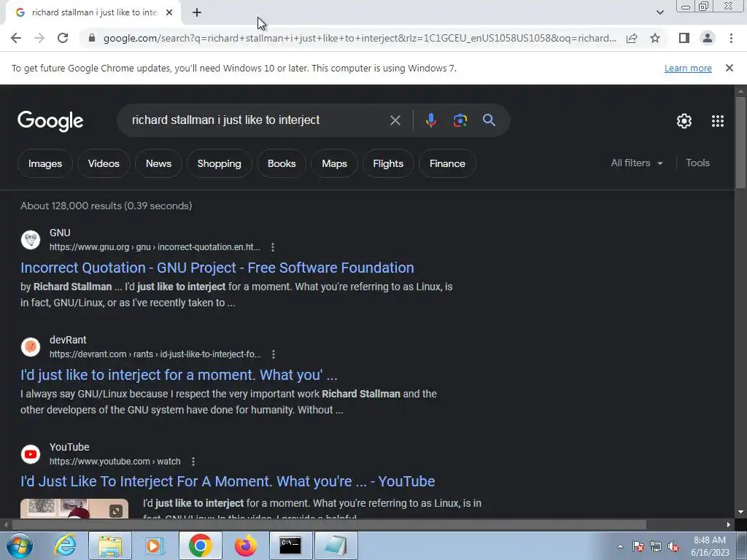This screenshot has height=560, width=747.
Task: Click the horizontal scrollbar right arrow
Action: coord(729,525)
